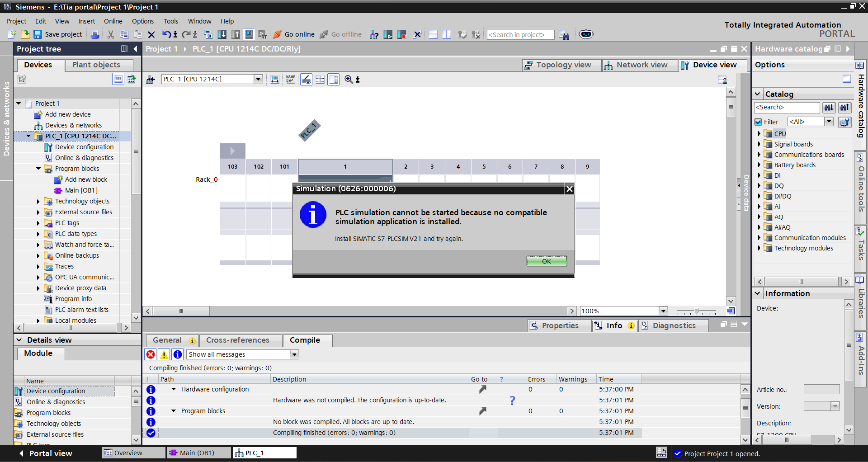This screenshot has height=462, width=868.
Task: Open the Project menu
Action: pos(16,21)
